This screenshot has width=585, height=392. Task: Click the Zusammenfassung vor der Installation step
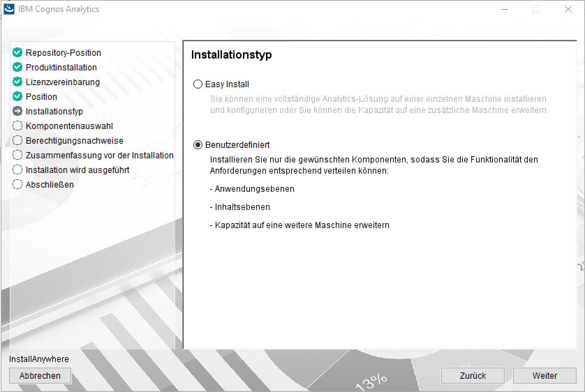click(99, 155)
